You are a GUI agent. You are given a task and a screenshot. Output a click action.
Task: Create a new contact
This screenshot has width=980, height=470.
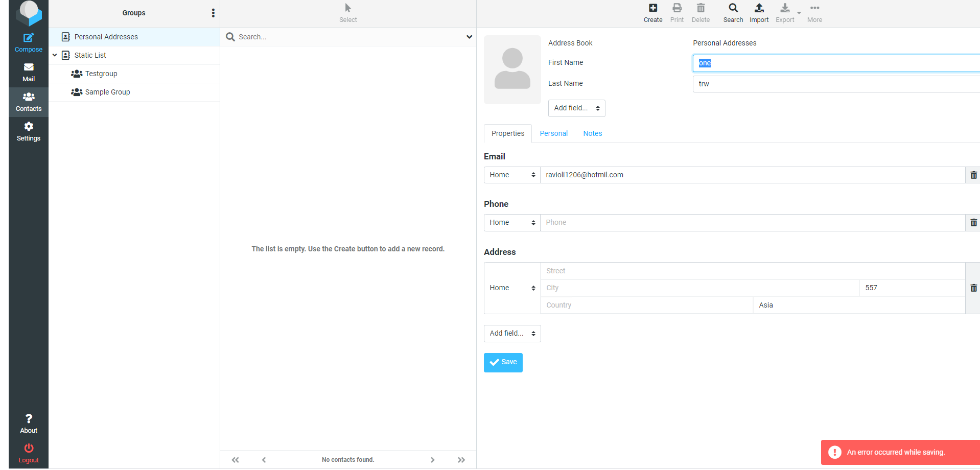coord(652,13)
